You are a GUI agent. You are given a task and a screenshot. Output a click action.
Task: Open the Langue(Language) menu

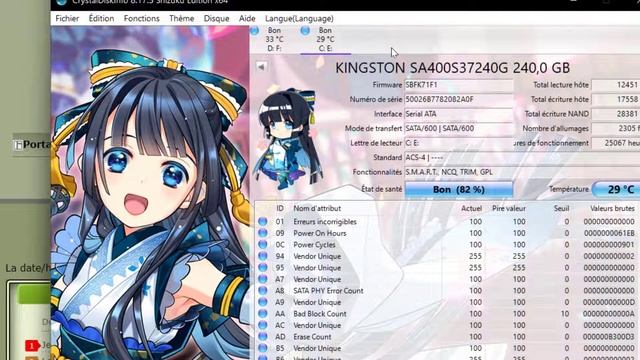click(299, 18)
